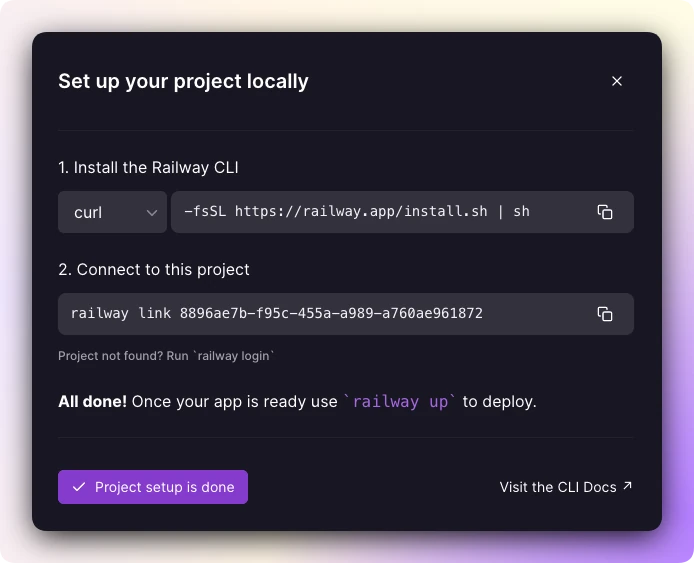Select the railway link command field
694x563 pixels.
point(346,314)
